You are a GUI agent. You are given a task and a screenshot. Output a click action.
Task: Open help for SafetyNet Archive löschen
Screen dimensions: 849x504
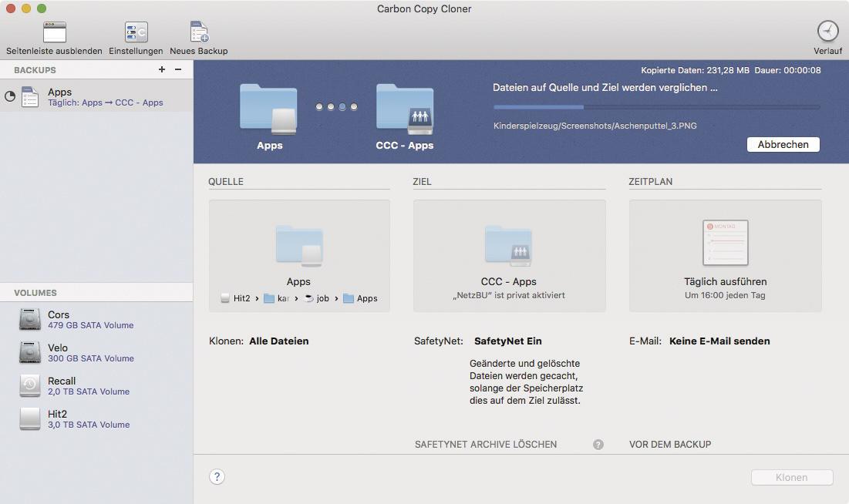[x=598, y=445]
